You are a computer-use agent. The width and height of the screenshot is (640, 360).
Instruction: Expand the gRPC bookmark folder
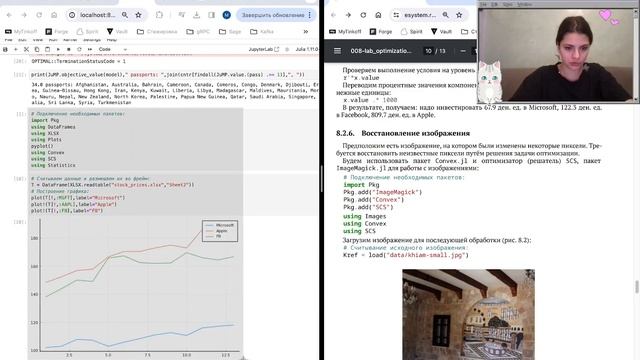point(198,31)
